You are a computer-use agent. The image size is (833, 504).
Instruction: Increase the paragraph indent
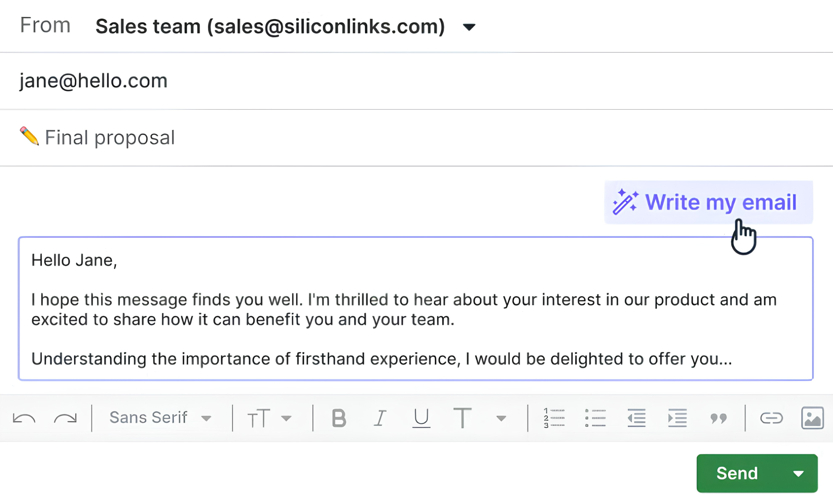coord(677,418)
